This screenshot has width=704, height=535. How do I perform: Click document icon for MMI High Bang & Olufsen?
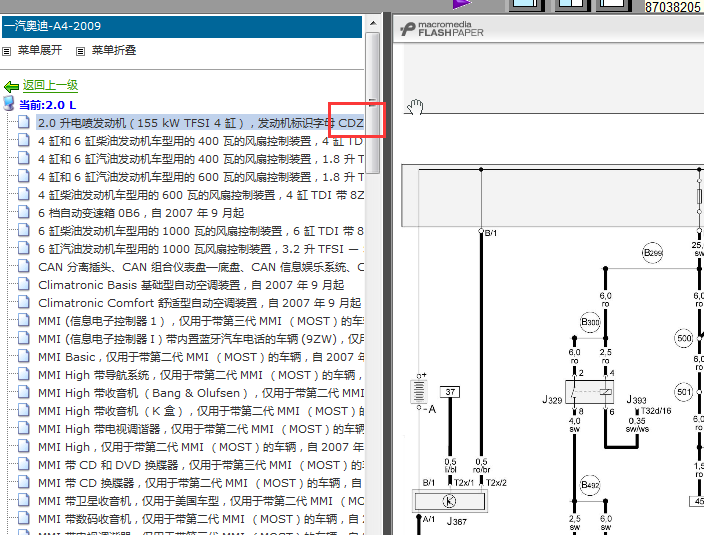pos(23,392)
